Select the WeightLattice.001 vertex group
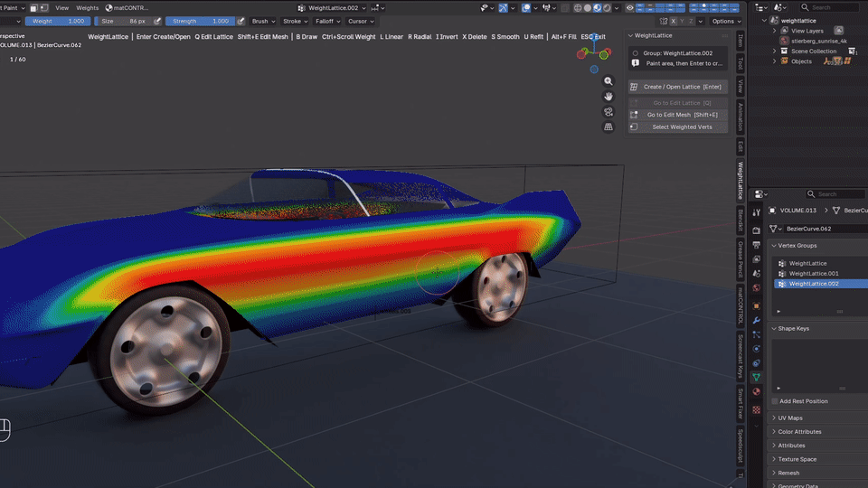868x488 pixels. coord(822,273)
